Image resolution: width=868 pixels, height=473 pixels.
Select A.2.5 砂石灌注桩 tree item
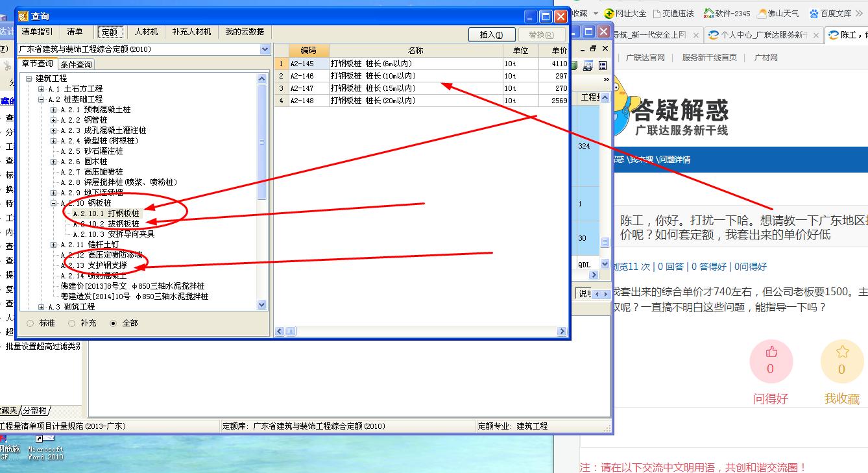click(91, 151)
